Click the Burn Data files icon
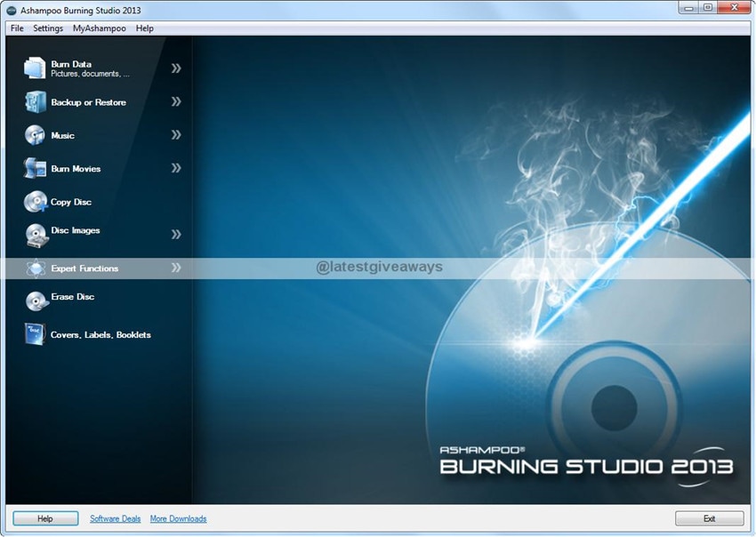Screen dimensions: 756x537 tap(35, 68)
